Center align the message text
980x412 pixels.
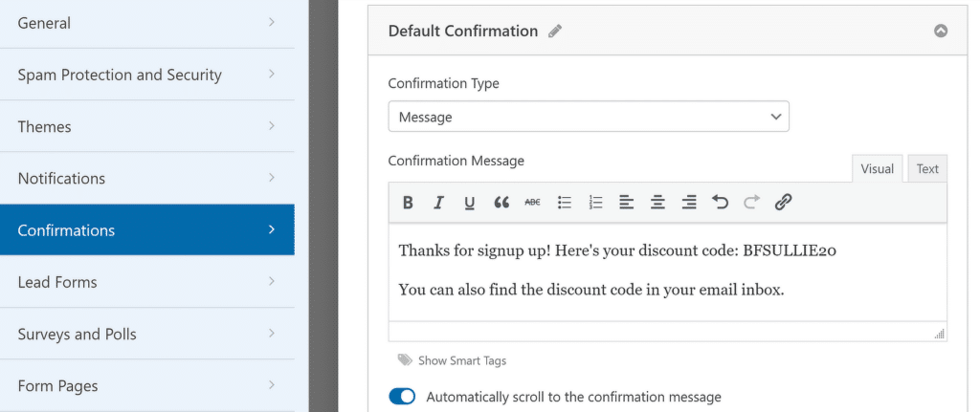657,203
